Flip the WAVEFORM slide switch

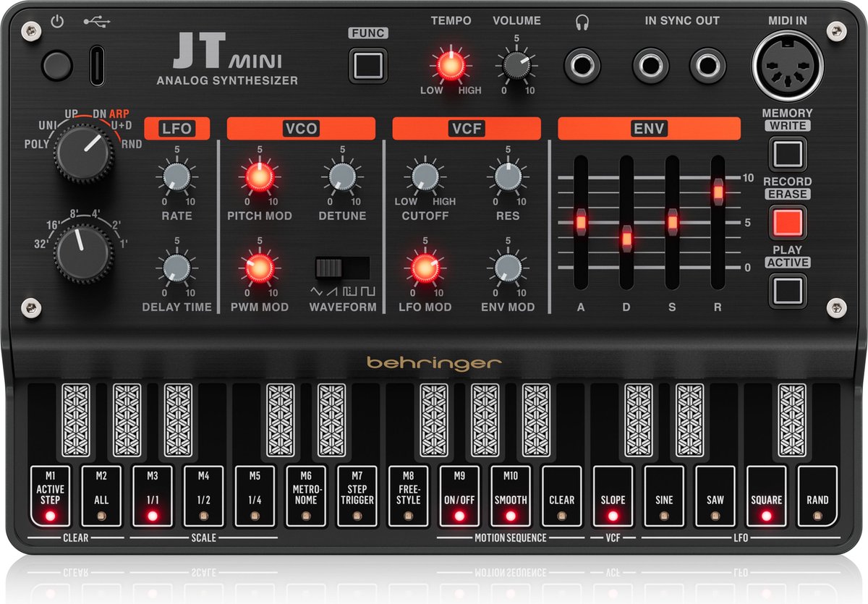(342, 267)
